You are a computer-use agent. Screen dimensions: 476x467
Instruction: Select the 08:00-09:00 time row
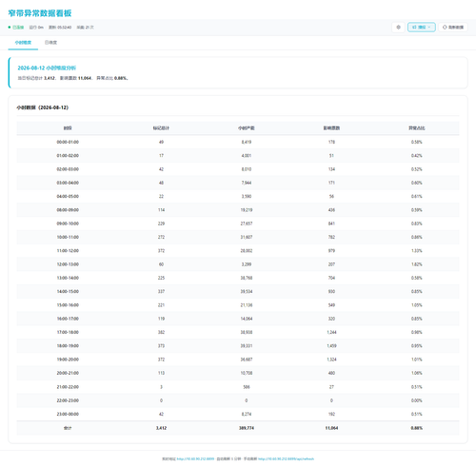(x=238, y=210)
